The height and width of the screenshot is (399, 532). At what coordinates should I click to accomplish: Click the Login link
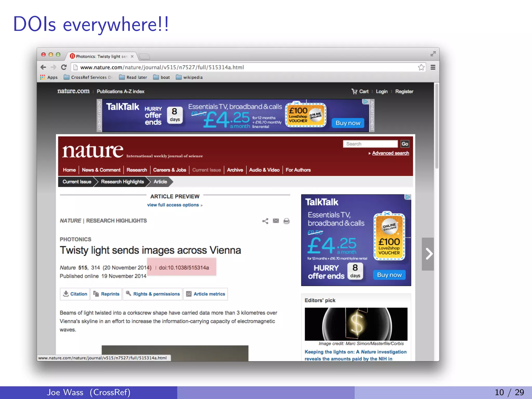(382, 91)
